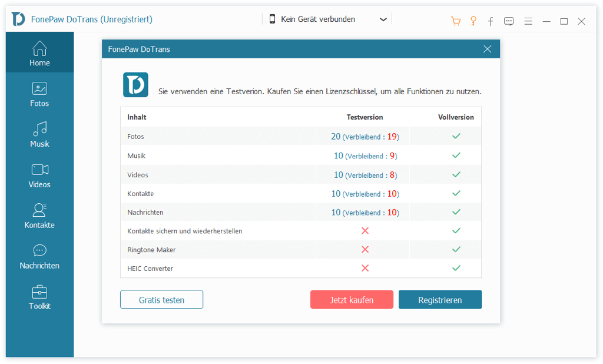
Task: Click the Videos row label in table
Action: coord(138,175)
